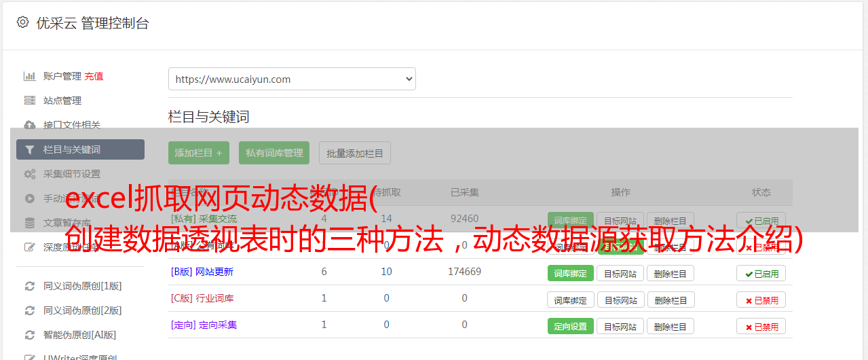Click the cloud icon for 接口文件相关
The height and width of the screenshot is (360, 868).
pos(29,125)
